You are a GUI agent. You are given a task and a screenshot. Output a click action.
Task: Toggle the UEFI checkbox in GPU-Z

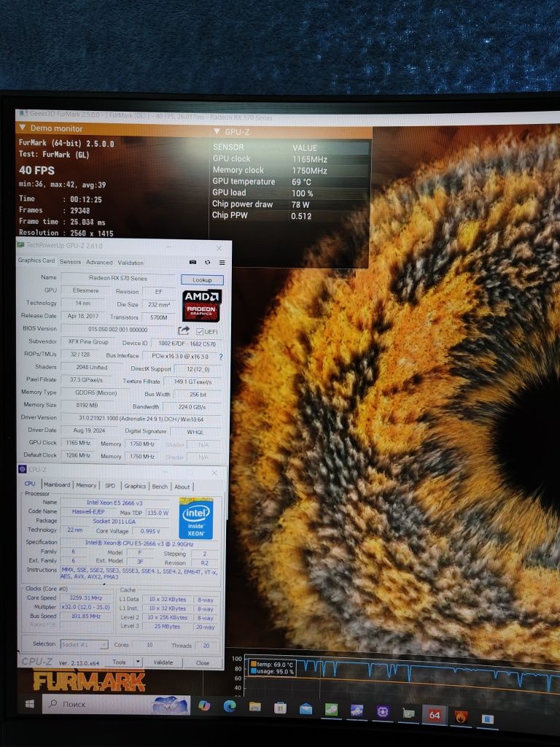pos(200,332)
